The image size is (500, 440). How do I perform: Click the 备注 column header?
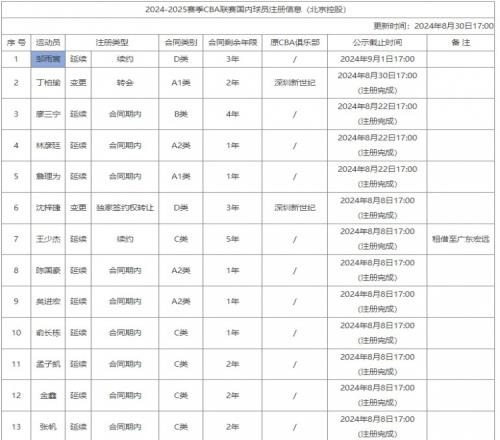click(461, 43)
